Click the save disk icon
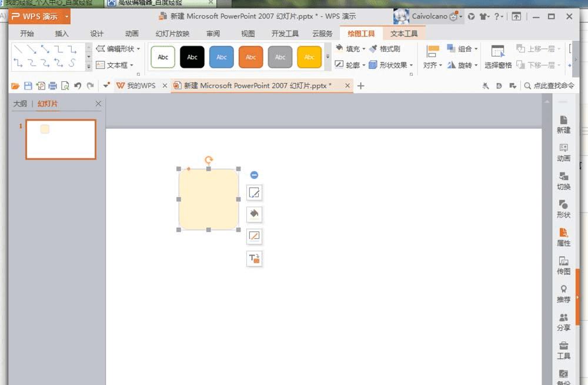Screen dimensions: 588x385 coord(28,86)
